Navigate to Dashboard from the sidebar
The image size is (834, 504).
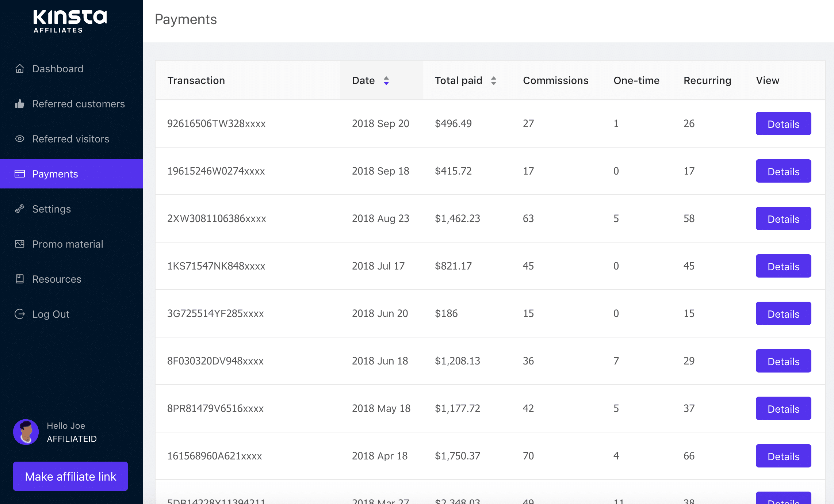[57, 69]
